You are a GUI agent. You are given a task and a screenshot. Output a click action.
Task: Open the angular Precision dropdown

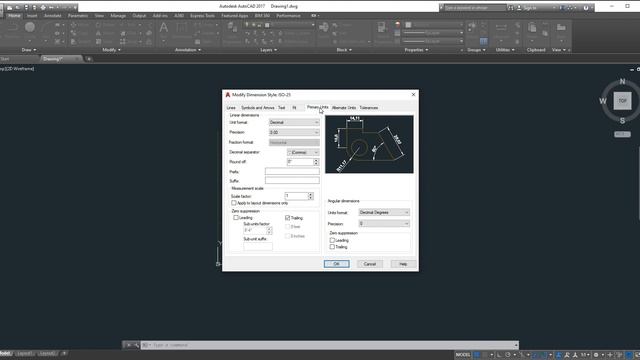point(384,223)
